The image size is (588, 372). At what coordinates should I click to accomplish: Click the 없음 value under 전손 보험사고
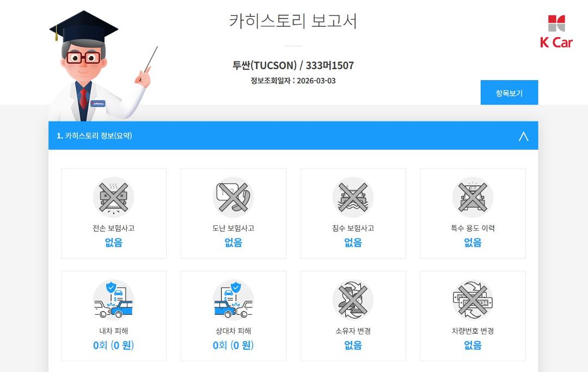114,242
